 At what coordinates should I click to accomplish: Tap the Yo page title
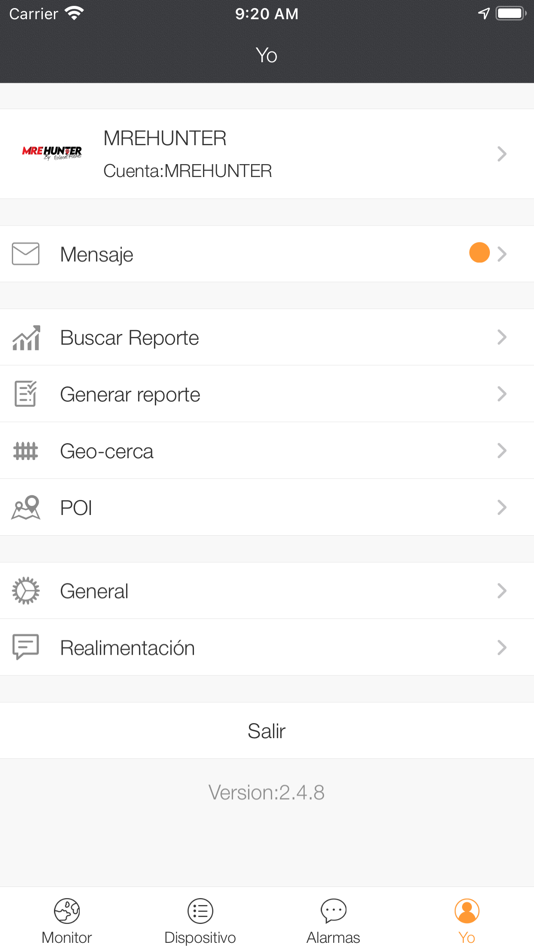pos(267,55)
